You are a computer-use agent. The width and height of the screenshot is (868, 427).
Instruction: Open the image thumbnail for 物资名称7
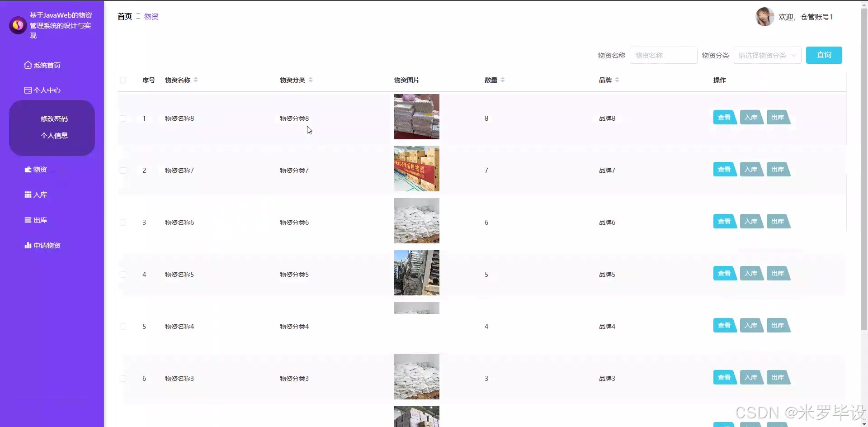417,169
